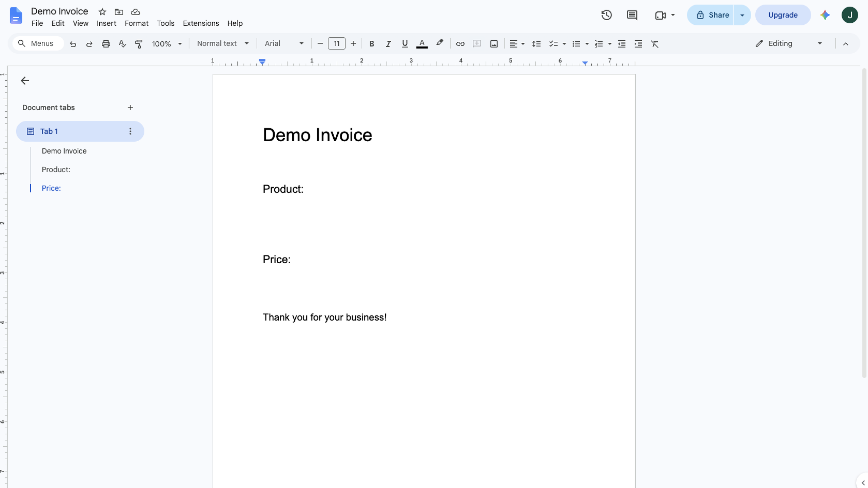Close the document tabs panel with the back arrow
The image size is (868, 488).
[x=25, y=81]
